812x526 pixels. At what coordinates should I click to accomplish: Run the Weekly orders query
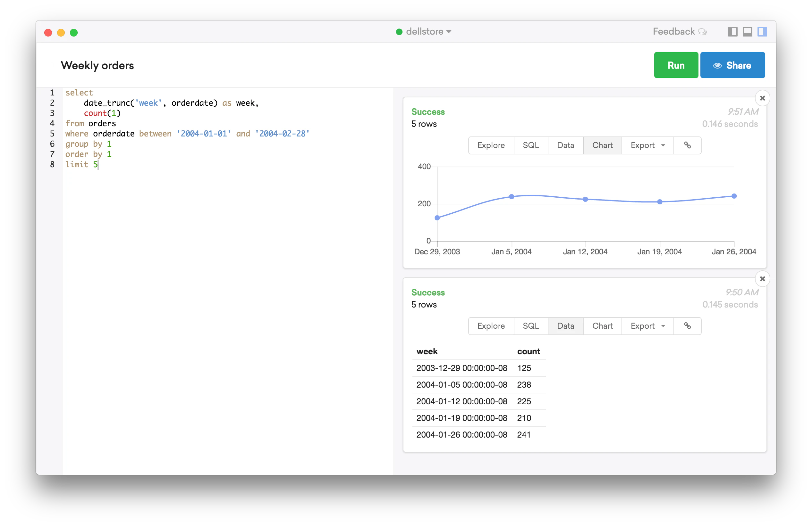[x=675, y=65]
